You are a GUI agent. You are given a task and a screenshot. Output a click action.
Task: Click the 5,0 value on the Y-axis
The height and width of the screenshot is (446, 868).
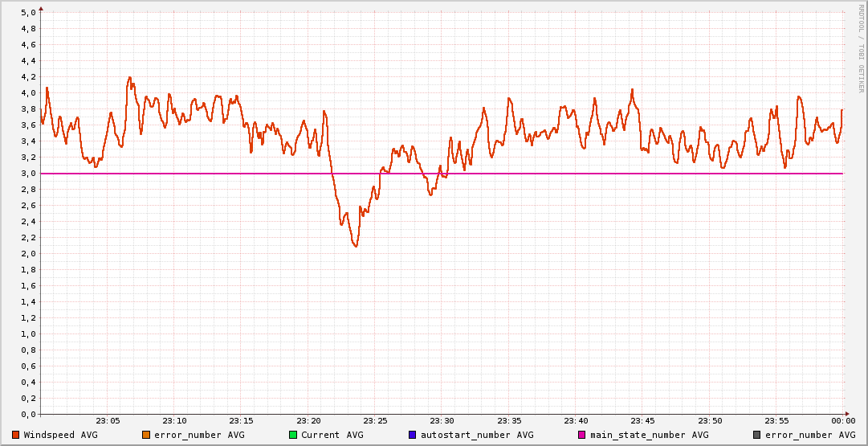pyautogui.click(x=28, y=13)
